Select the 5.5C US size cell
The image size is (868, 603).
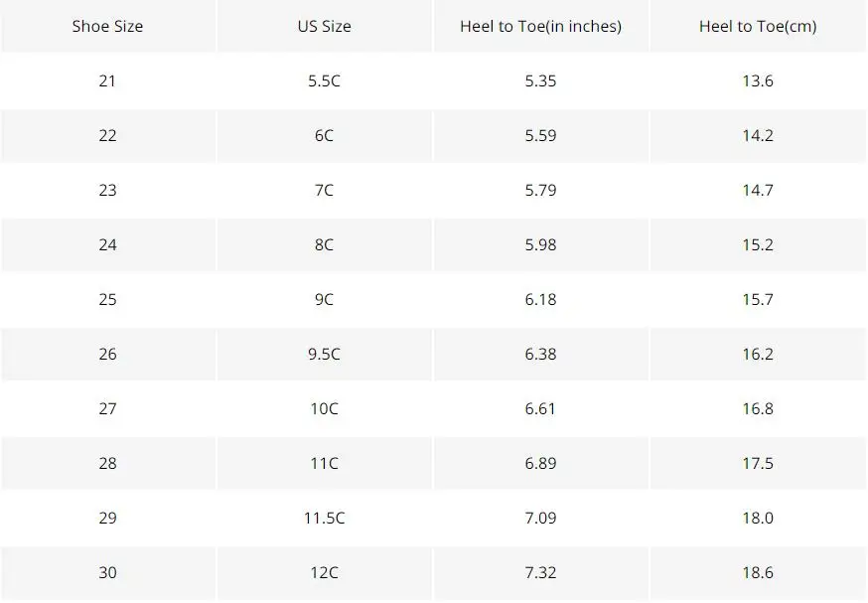pyautogui.click(x=325, y=80)
